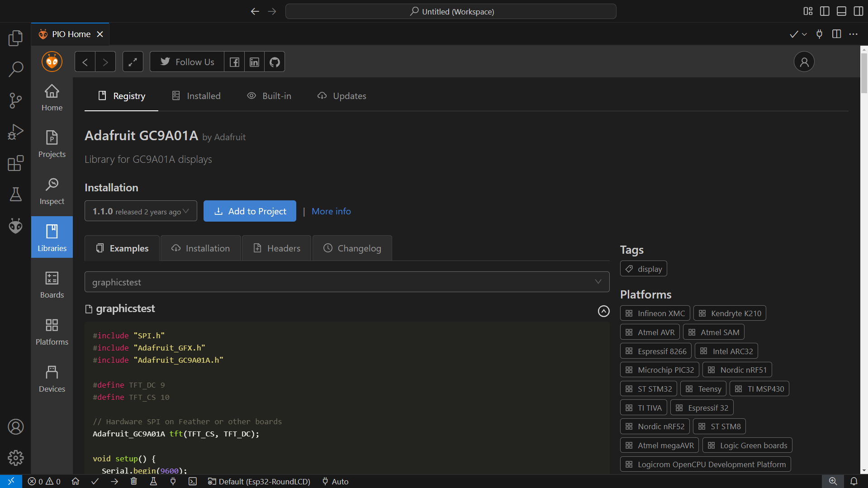Viewport: 868px width, 488px height.
Task: Open build task dropdown arrow in editor toolbar
Action: (804, 34)
